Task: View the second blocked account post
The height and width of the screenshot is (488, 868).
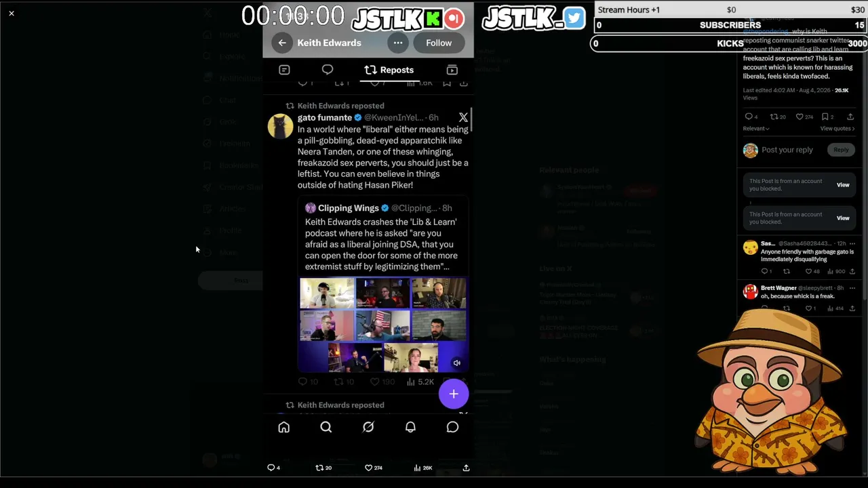Action: coord(843,218)
